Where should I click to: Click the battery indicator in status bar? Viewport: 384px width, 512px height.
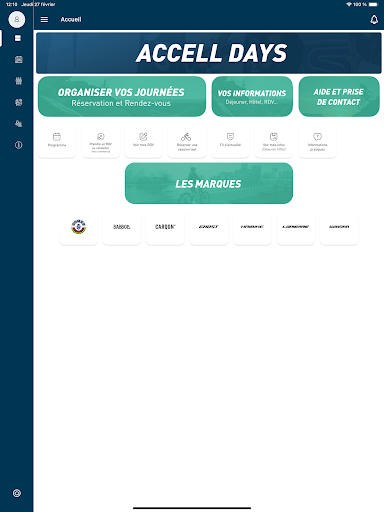coord(373,4)
